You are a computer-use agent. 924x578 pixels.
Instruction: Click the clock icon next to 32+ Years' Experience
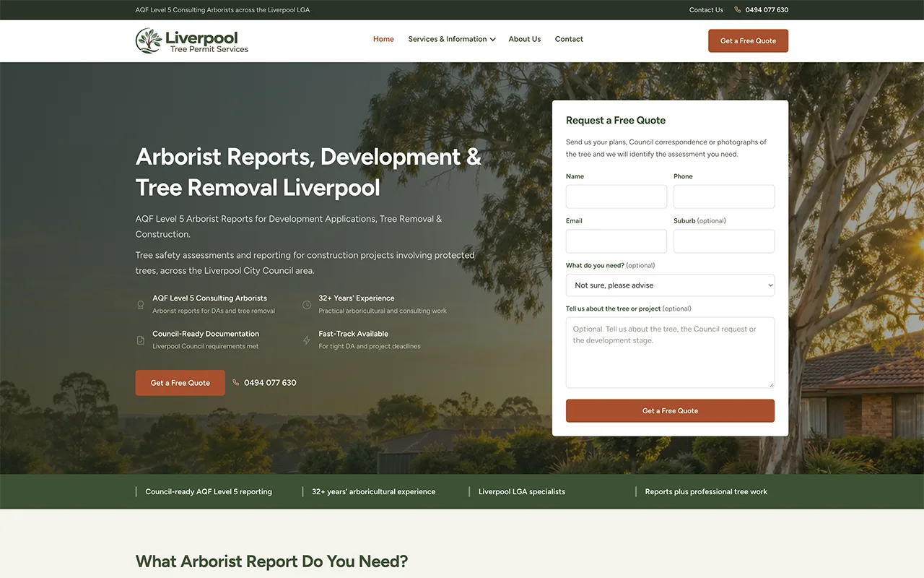tap(307, 305)
